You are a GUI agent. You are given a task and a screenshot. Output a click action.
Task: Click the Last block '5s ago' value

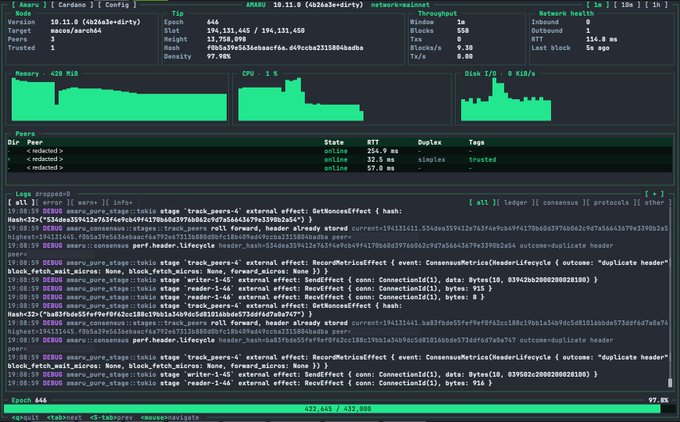(598, 48)
